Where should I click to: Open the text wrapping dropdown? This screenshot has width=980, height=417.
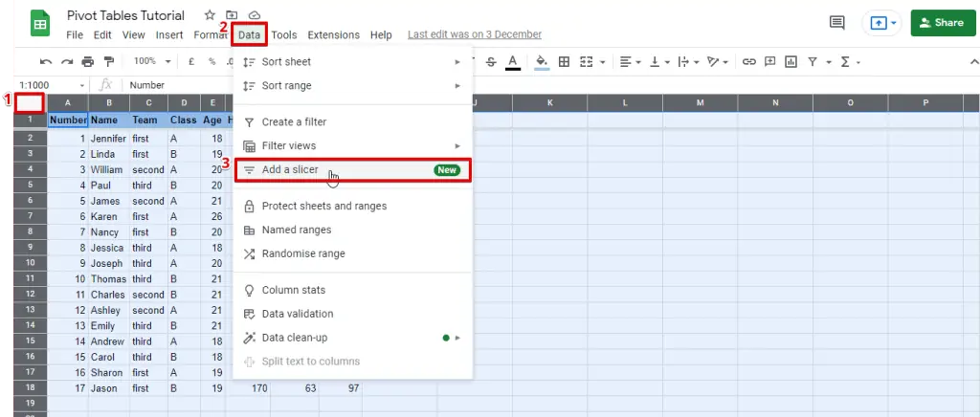click(688, 62)
